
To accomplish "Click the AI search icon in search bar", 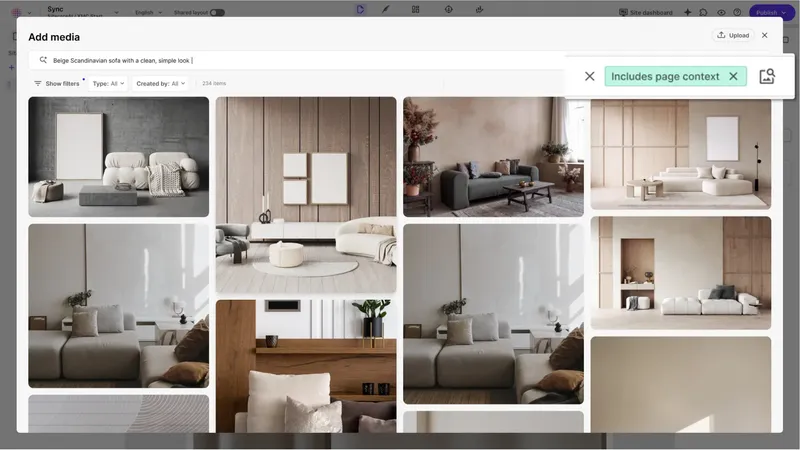I will pyautogui.click(x=43, y=60).
